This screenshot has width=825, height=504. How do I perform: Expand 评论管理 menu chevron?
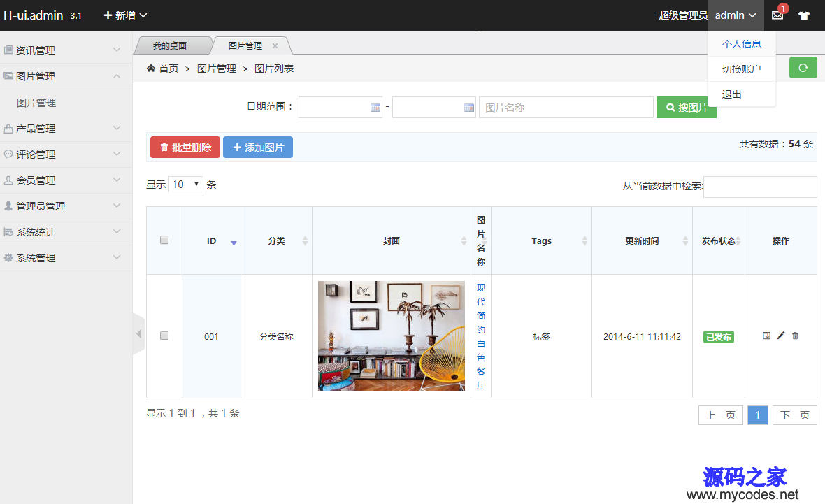117,154
